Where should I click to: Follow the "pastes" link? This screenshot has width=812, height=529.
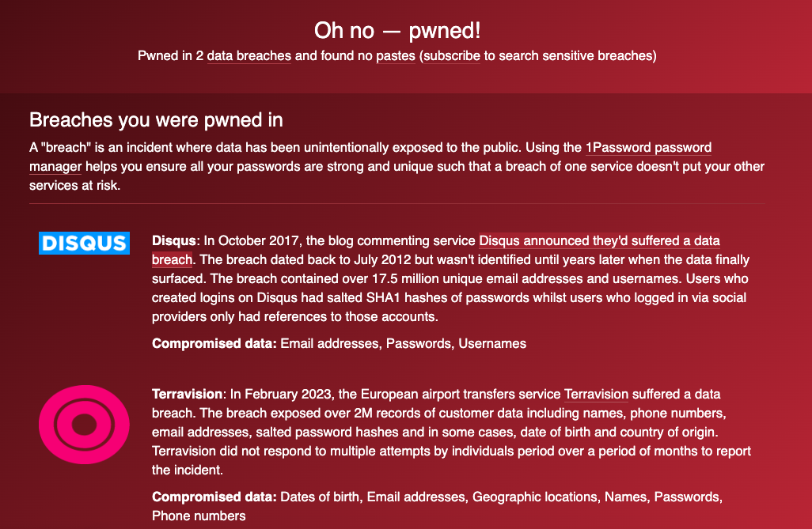(395, 56)
